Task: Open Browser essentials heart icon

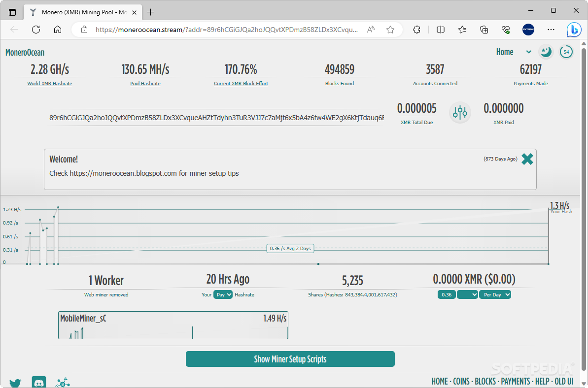Action: pyautogui.click(x=506, y=30)
